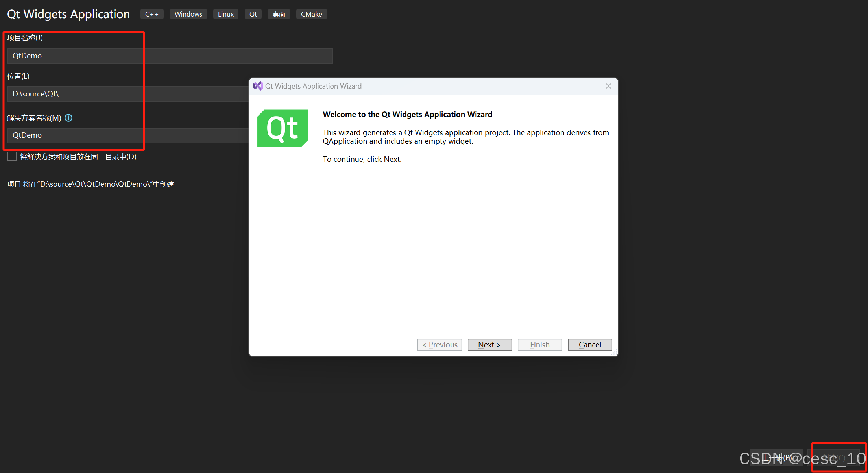
Task: Click the Qt tag chip
Action: 253,14
